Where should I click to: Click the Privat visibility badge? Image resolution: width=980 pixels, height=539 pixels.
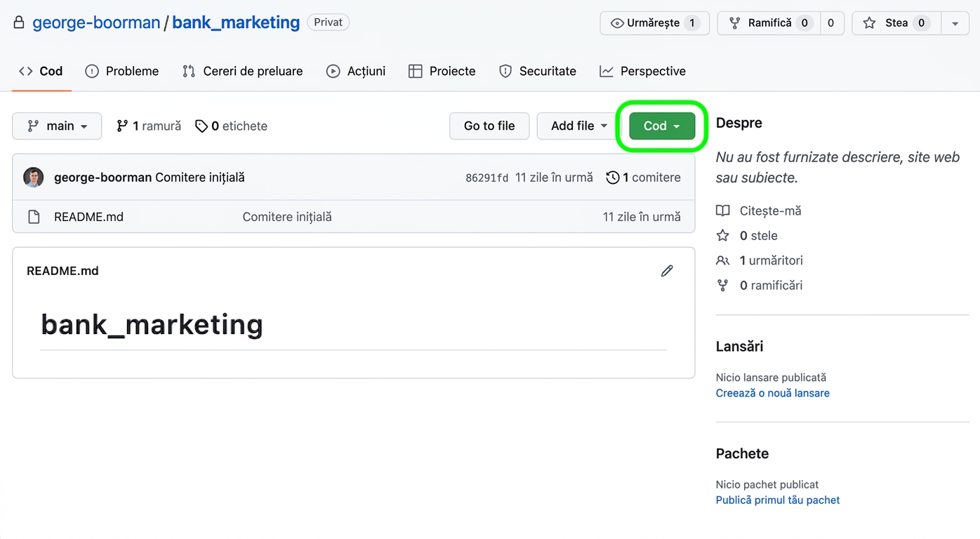[329, 22]
